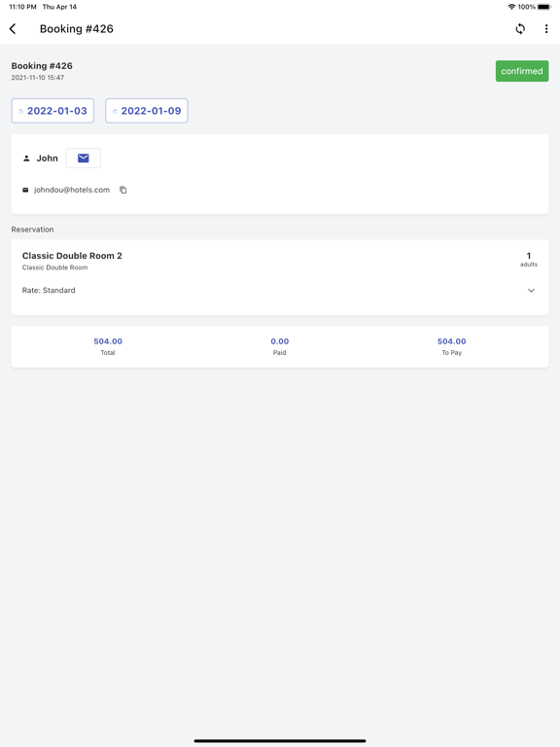
Task: Go back using the back arrow
Action: [13, 29]
